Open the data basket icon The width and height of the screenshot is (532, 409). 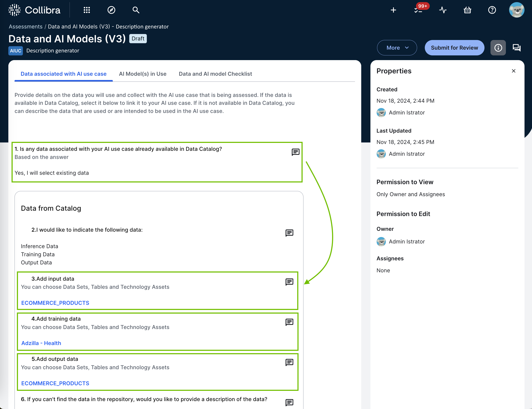(467, 10)
